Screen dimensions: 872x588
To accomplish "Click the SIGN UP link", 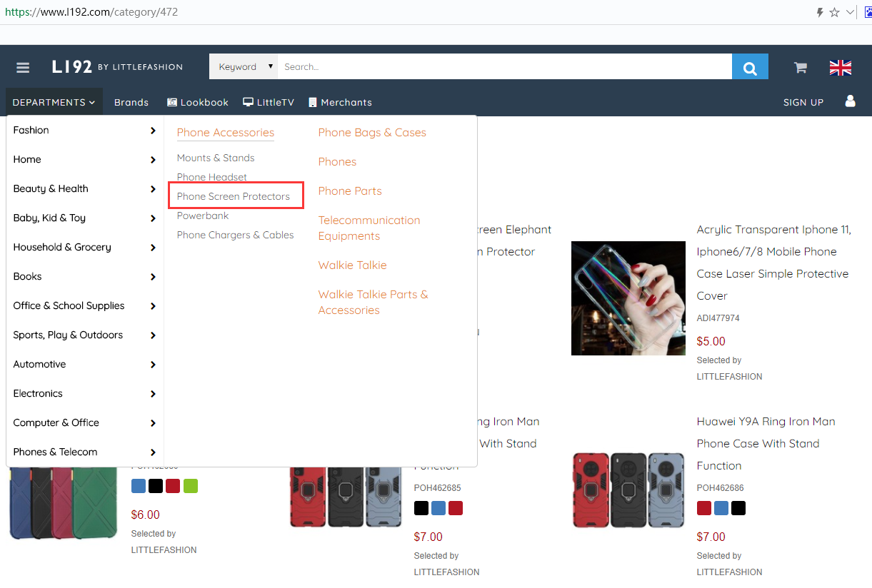I will click(803, 102).
